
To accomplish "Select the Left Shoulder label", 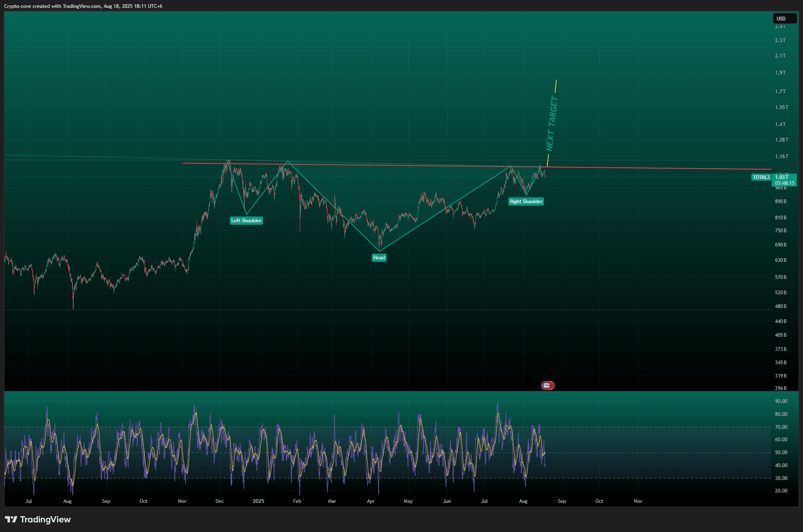I will pos(246,221).
